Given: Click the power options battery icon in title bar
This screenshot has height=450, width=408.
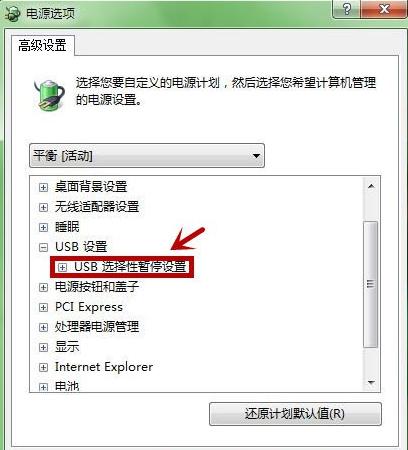Looking at the screenshot, I should click(x=13, y=14).
